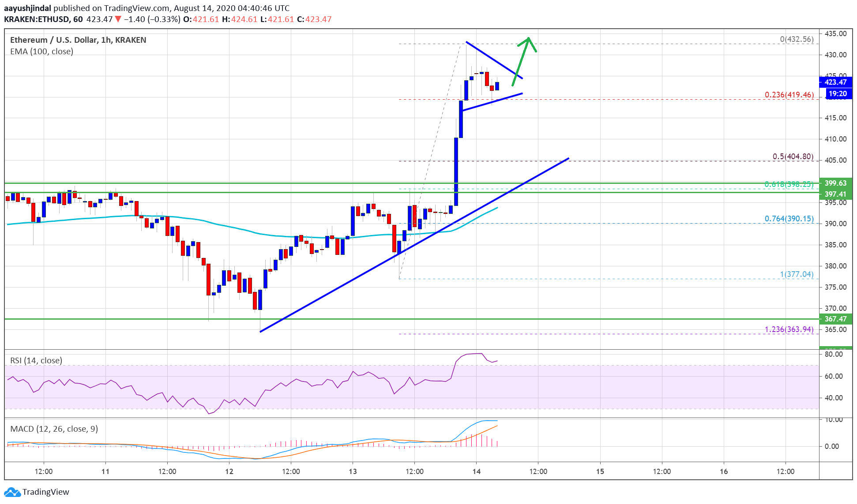Click the aayushjindal author name
Image resolution: width=857 pixels, height=504 pixels.
point(28,8)
